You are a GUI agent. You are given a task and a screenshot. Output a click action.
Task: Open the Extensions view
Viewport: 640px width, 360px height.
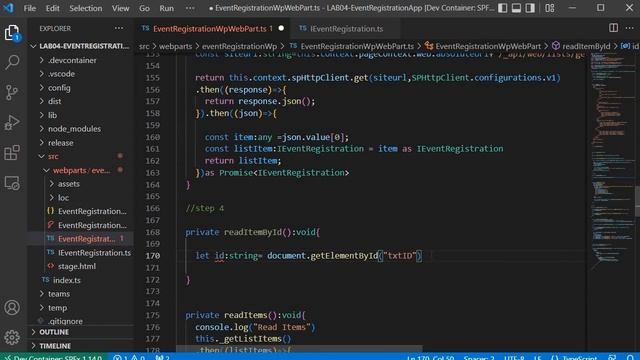[12, 153]
